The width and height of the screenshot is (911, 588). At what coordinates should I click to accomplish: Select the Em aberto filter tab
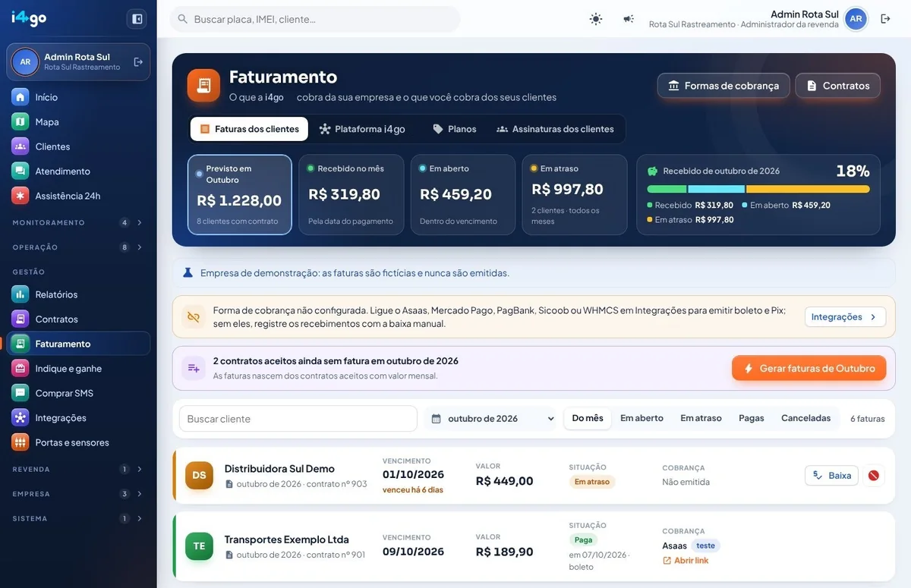coord(641,418)
